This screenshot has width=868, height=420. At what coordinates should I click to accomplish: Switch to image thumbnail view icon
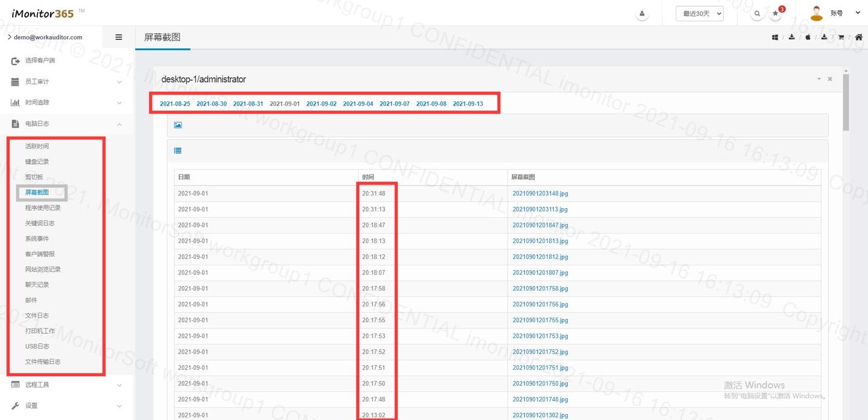(178, 125)
